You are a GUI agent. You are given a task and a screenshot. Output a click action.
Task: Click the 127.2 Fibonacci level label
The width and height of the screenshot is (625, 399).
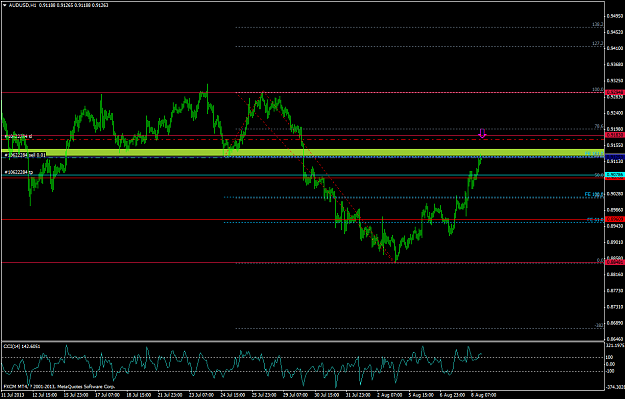(597, 43)
